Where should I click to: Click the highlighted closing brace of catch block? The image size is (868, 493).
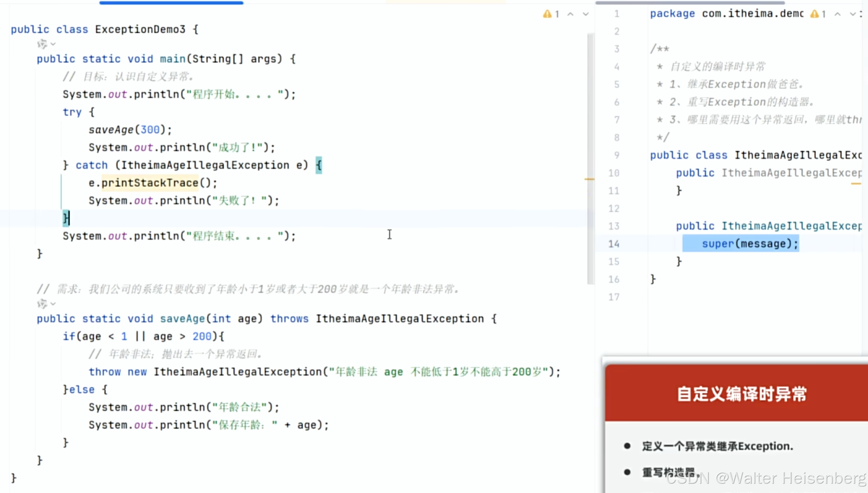pyautogui.click(x=66, y=218)
